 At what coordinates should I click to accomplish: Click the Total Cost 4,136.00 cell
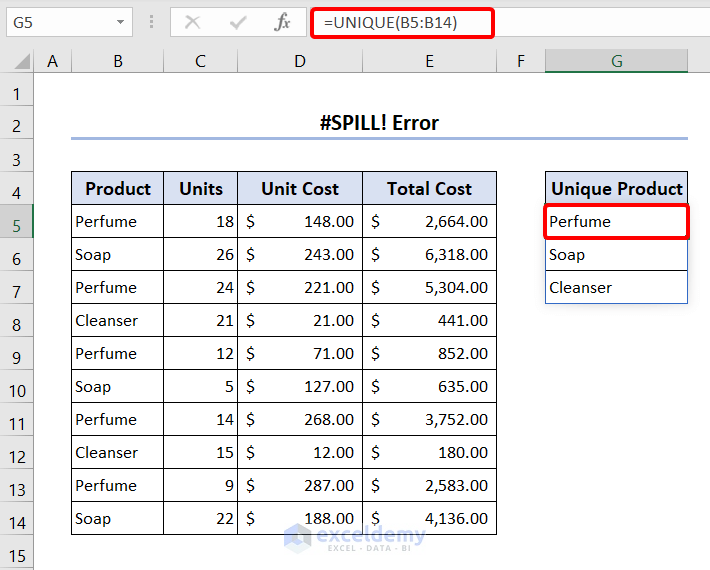coord(429,518)
